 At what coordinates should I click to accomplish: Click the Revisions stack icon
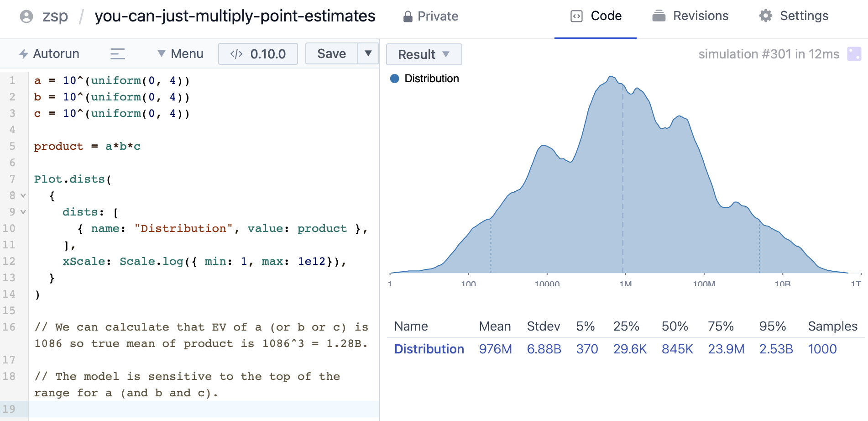point(659,16)
